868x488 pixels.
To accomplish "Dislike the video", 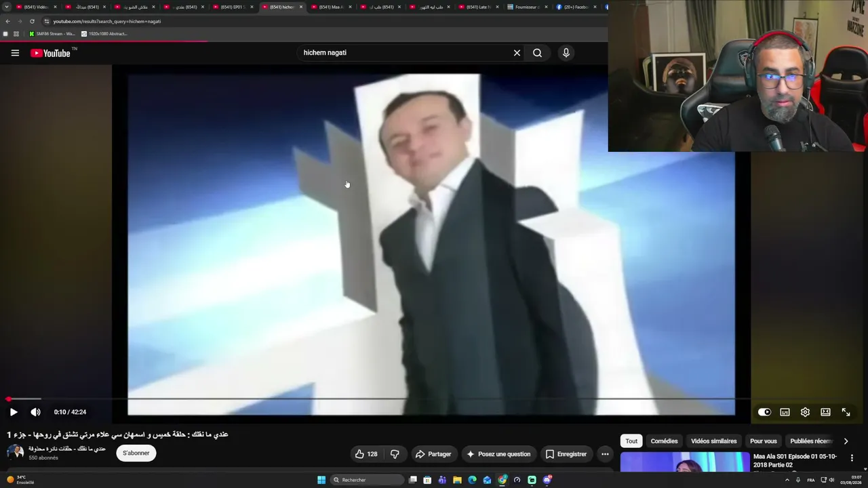I will pyautogui.click(x=395, y=454).
